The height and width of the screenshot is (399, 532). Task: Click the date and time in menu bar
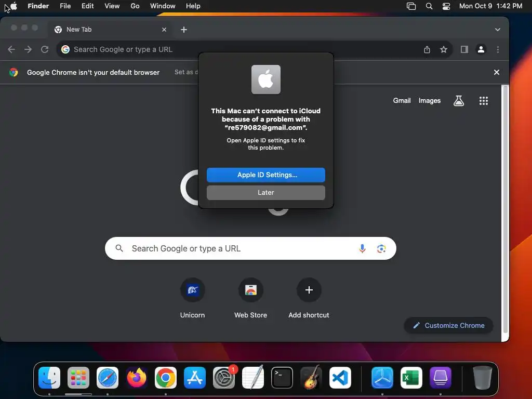pos(490,6)
